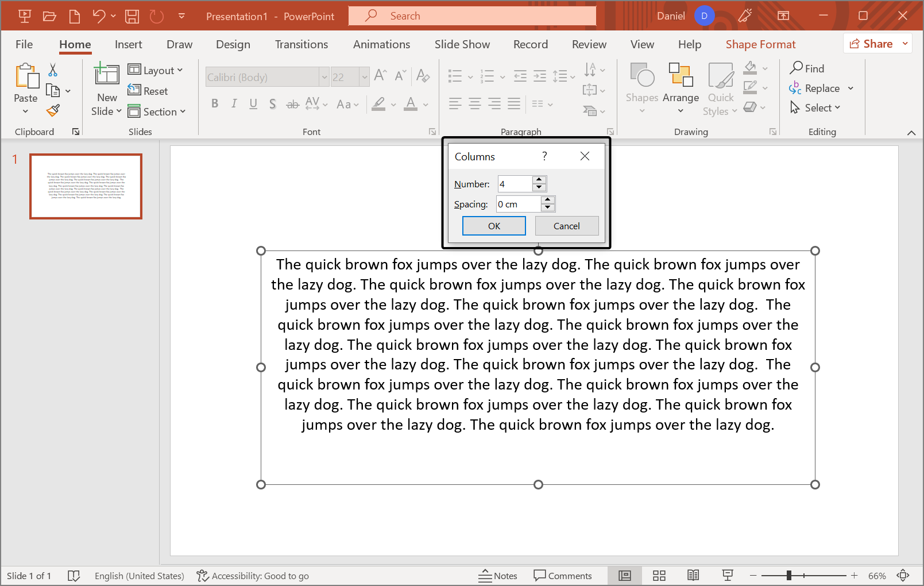This screenshot has height=586, width=924.
Task: Switch to Normal view in status bar
Action: (625, 576)
